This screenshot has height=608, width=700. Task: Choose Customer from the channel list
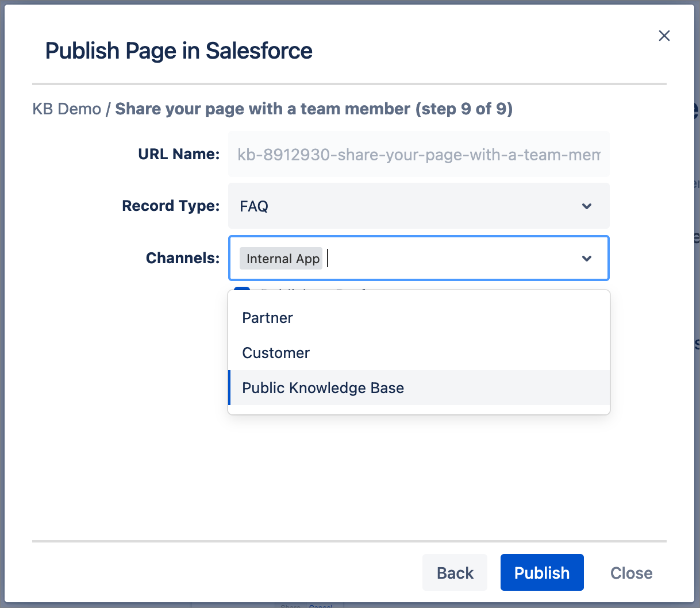pyautogui.click(x=276, y=353)
